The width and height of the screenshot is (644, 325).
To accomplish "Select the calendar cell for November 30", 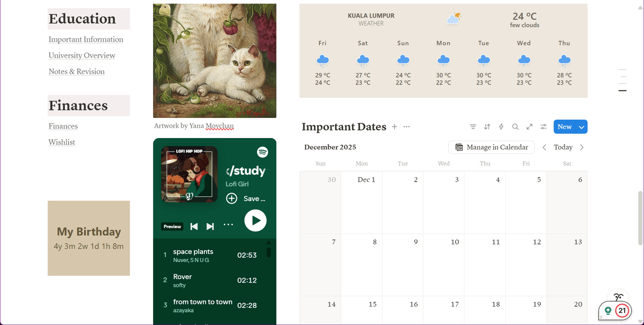I will [320, 203].
